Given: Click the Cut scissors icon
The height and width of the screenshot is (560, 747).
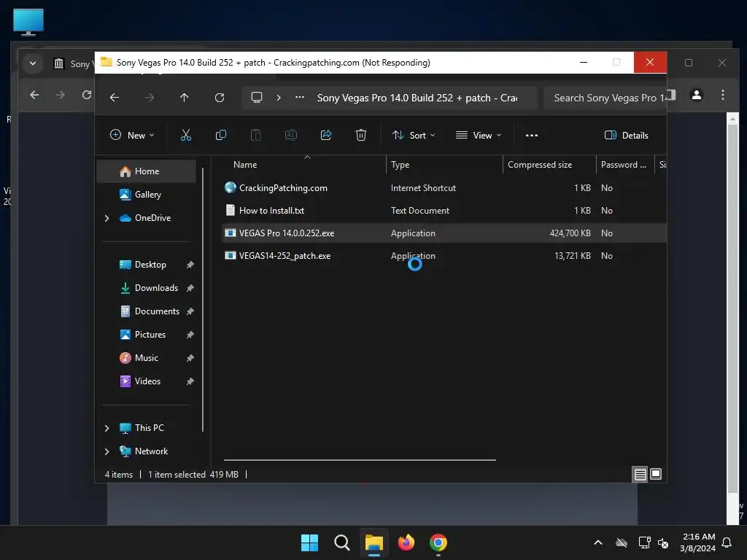Looking at the screenshot, I should [x=186, y=135].
